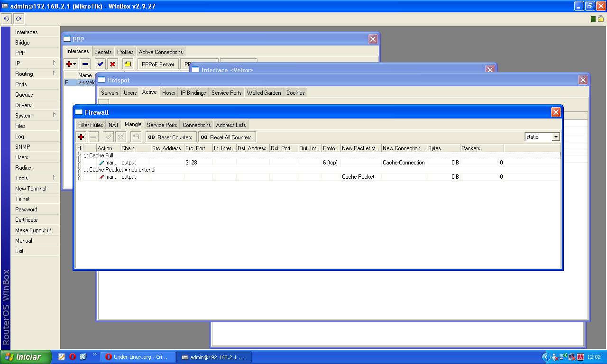The image size is (607, 364).
Task: Add a mangle rule with red plus icon
Action: (x=81, y=137)
